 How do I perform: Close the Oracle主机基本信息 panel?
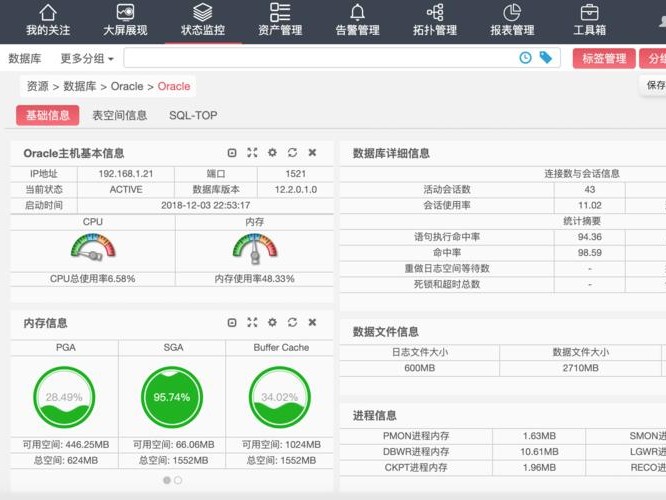coord(312,153)
